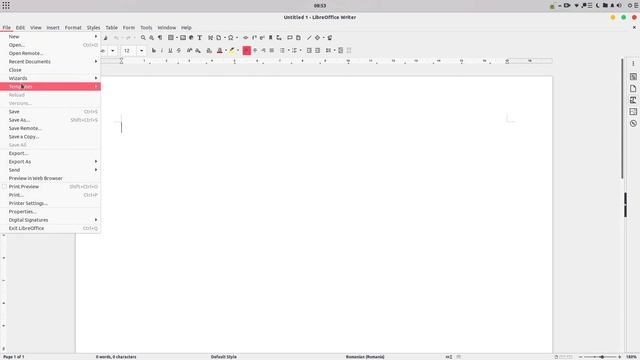Open the highlighting color dropdown arrow
The image size is (640, 360).
pos(238,50)
